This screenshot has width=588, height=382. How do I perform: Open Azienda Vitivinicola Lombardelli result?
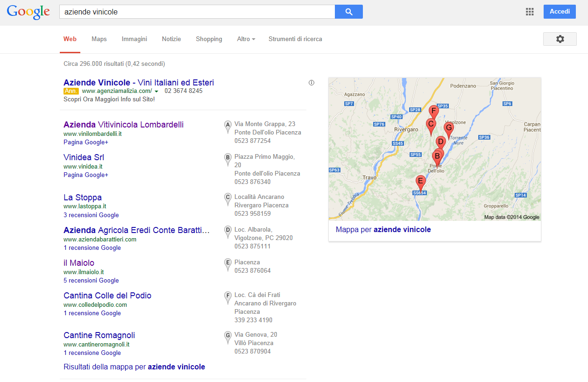point(123,125)
